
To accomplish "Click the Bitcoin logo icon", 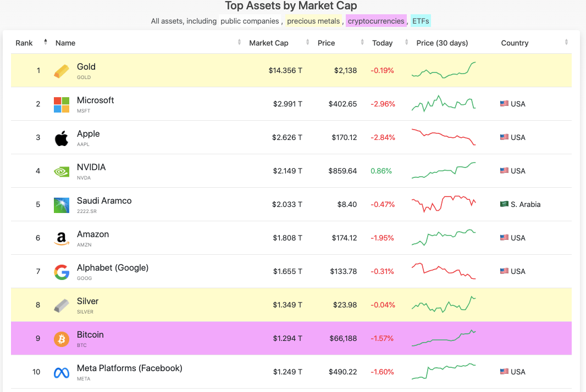I will click(61, 339).
